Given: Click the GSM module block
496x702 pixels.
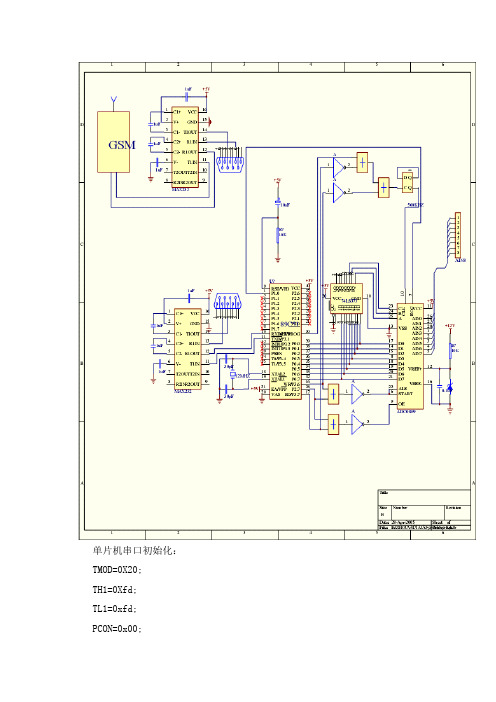Looking at the screenshot, I should (114, 142).
